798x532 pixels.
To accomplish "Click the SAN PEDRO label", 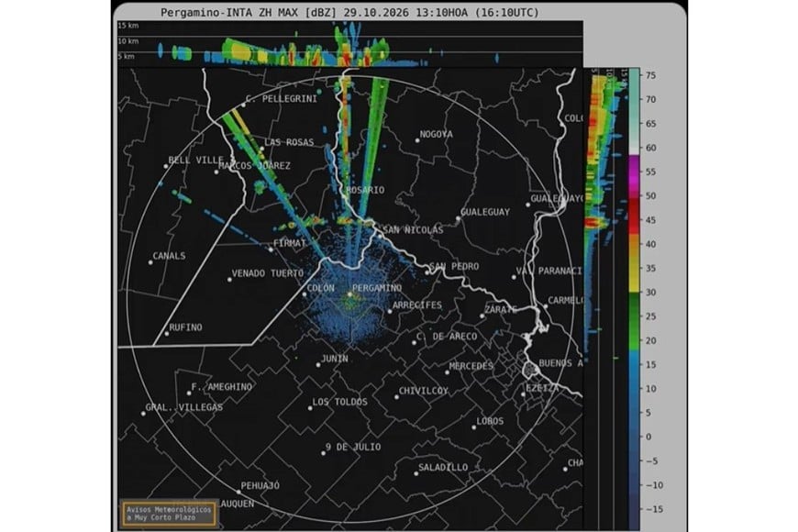I will 454,267.
